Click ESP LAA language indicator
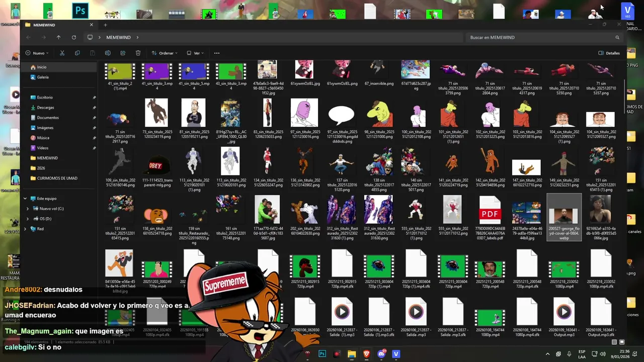 tap(582, 354)
